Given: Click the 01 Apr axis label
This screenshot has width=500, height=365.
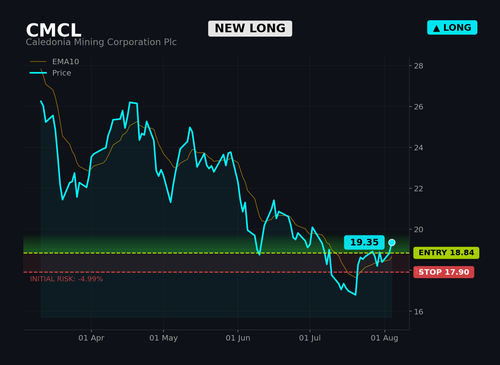Looking at the screenshot, I should click(x=91, y=338).
